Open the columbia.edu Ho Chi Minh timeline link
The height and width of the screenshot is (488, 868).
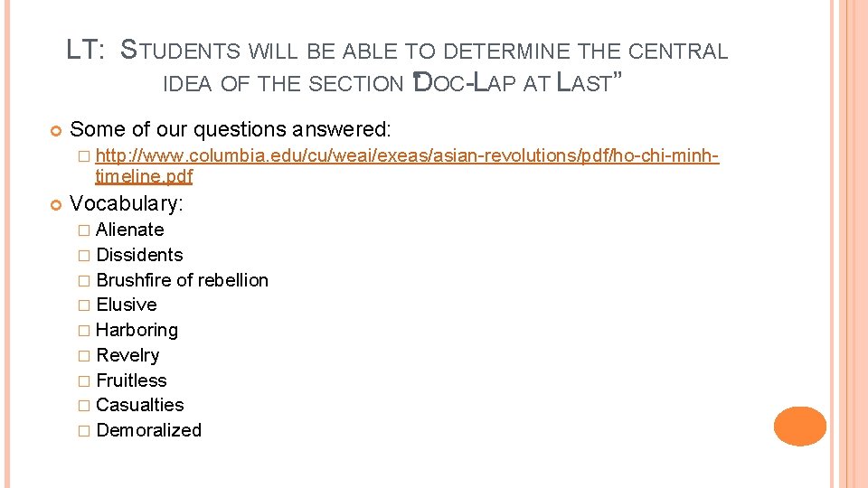(x=406, y=158)
